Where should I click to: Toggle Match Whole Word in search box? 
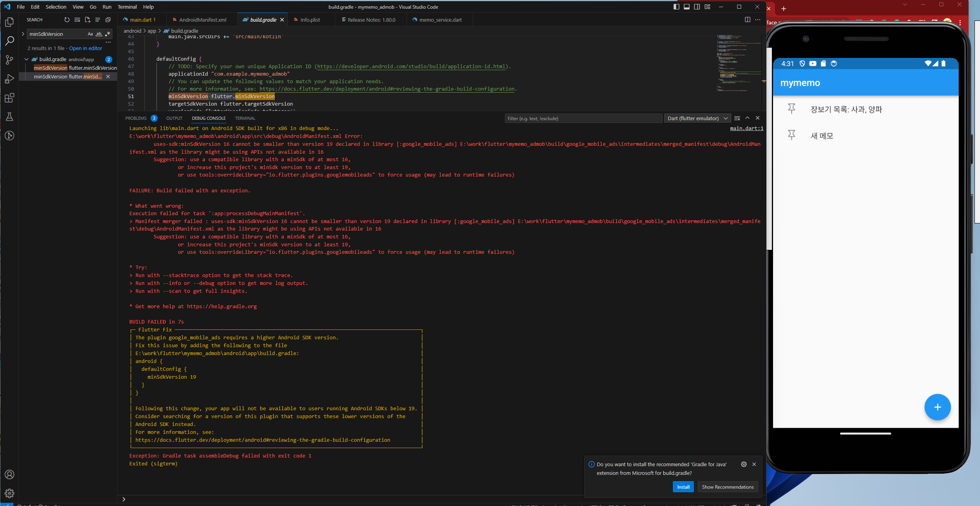click(x=99, y=34)
